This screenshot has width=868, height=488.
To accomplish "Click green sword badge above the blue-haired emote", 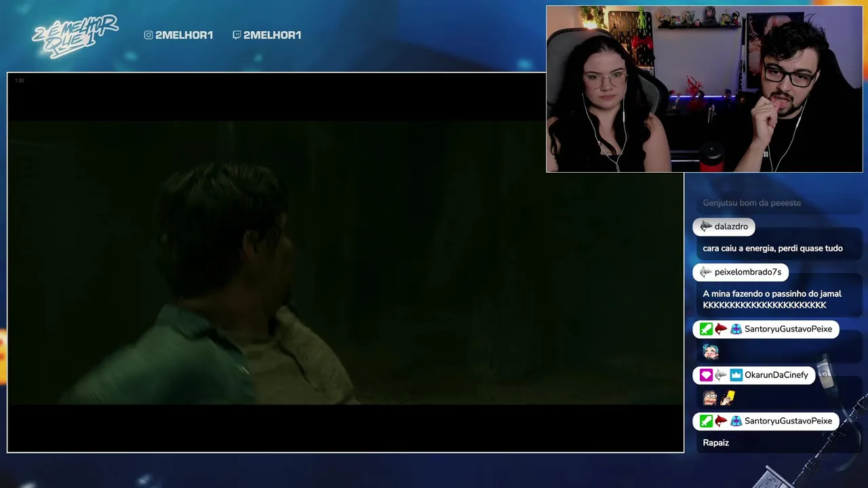I will click(706, 329).
